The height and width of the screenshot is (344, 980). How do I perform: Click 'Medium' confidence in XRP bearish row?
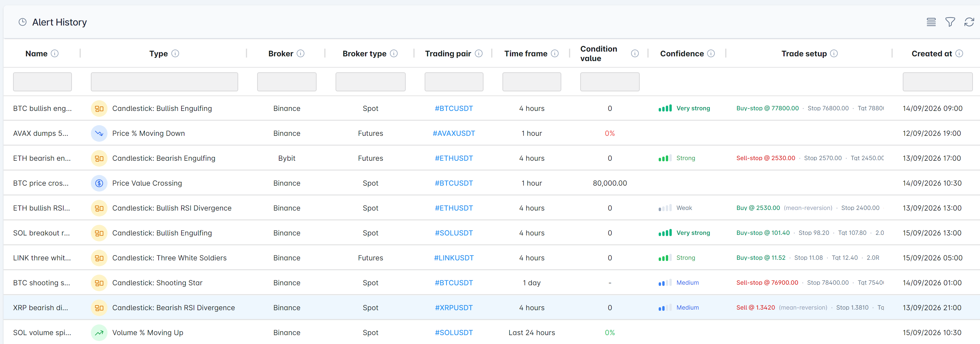pyautogui.click(x=687, y=308)
